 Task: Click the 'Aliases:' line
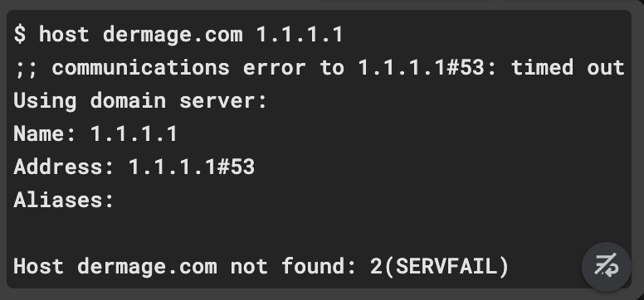click(x=64, y=201)
